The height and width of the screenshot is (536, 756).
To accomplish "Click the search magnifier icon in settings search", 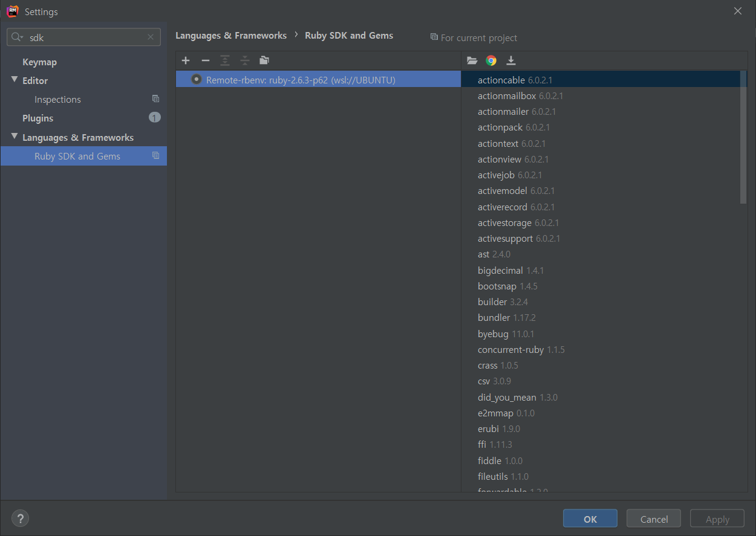I will pyautogui.click(x=17, y=37).
